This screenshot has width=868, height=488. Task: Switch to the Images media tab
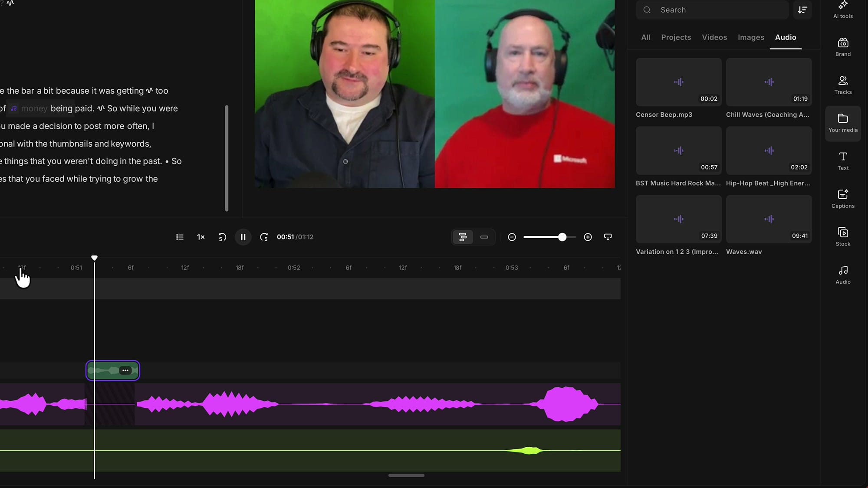(x=751, y=37)
